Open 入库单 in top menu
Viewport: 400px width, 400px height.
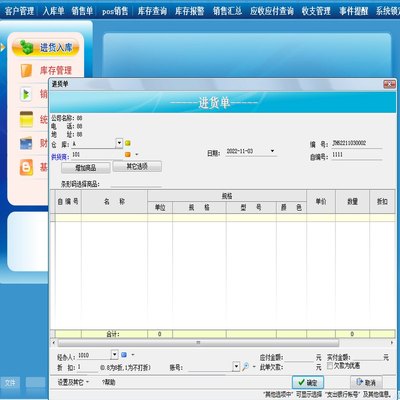(53, 11)
